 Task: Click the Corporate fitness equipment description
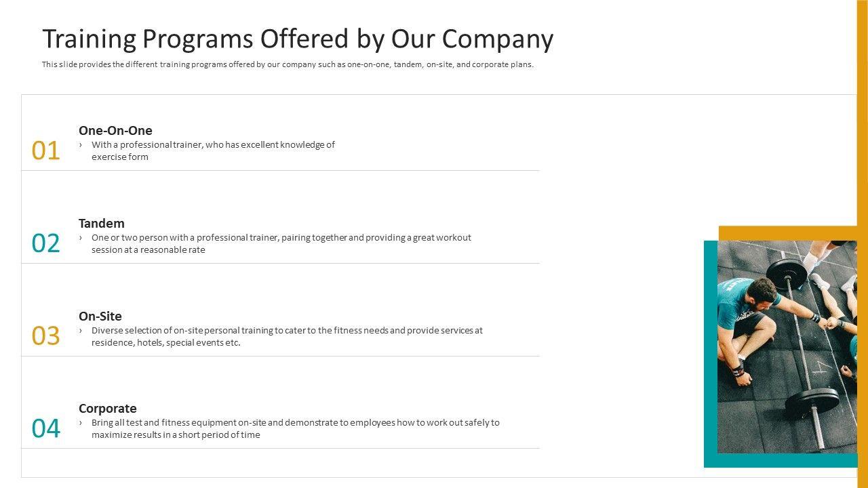(295, 428)
